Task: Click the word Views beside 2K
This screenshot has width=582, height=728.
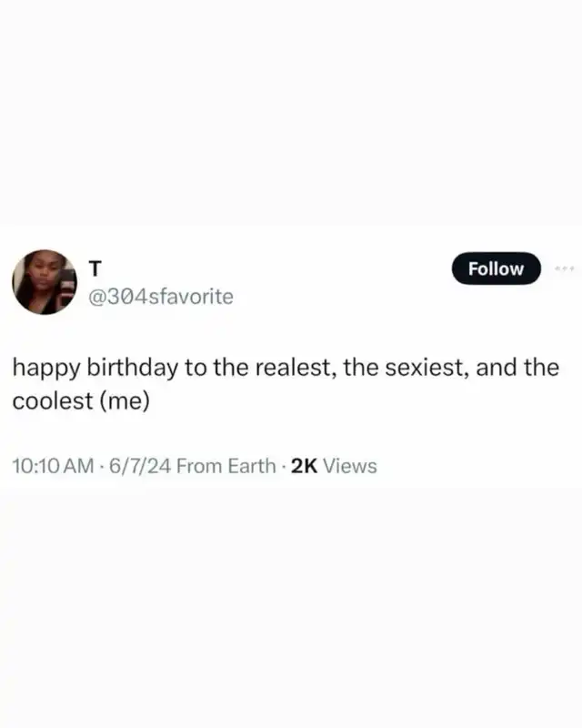Action: click(x=350, y=466)
